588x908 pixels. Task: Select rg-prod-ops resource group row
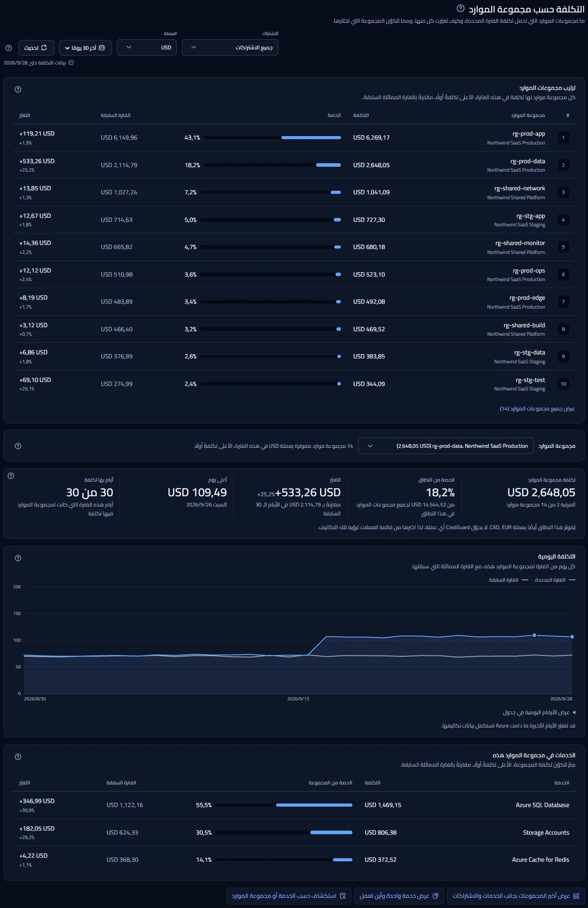click(294, 274)
